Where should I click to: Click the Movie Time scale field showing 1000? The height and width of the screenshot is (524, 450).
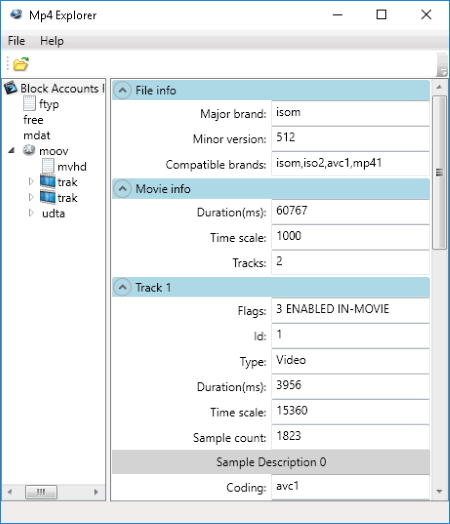(350, 237)
